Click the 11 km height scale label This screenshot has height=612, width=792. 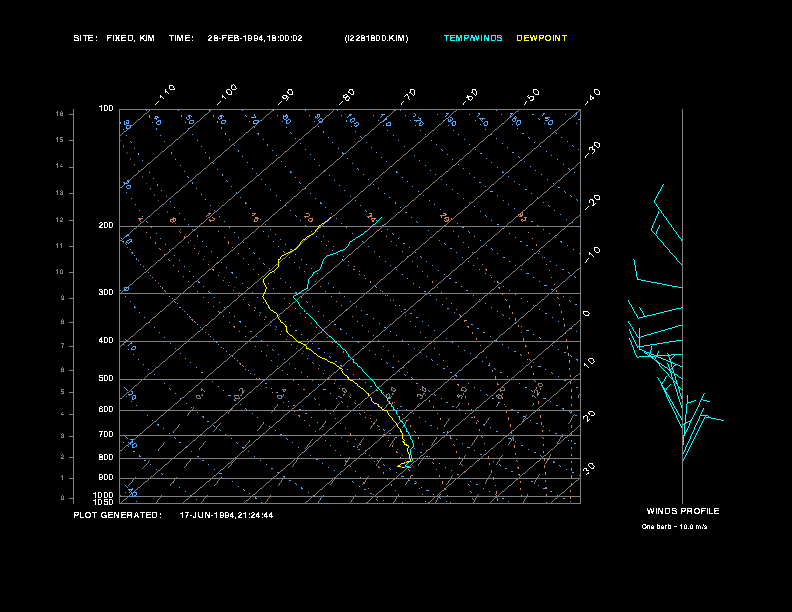60,246
